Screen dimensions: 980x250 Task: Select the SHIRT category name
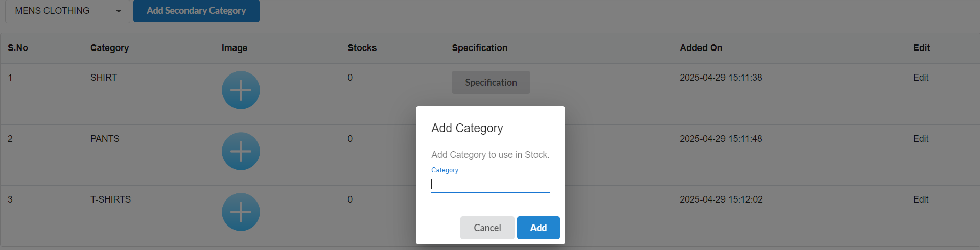point(104,78)
